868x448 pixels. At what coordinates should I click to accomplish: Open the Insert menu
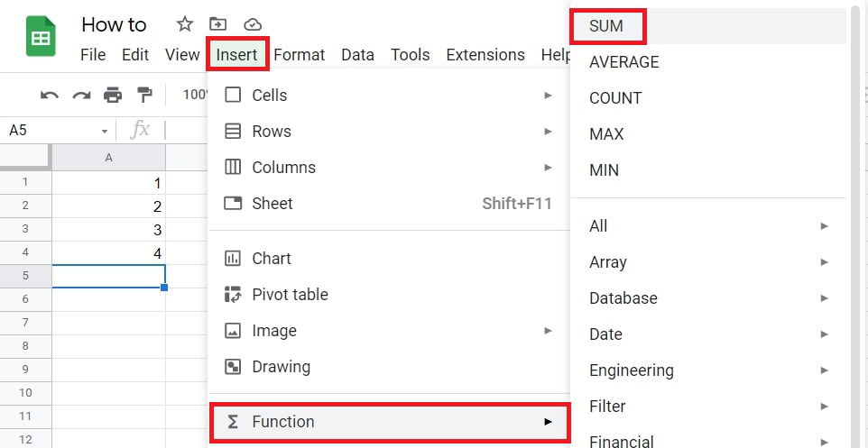point(236,55)
